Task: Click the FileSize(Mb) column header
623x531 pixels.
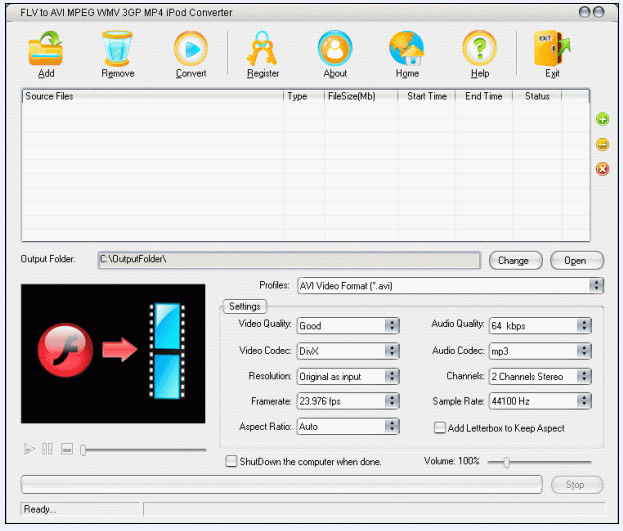Action: tap(361, 96)
